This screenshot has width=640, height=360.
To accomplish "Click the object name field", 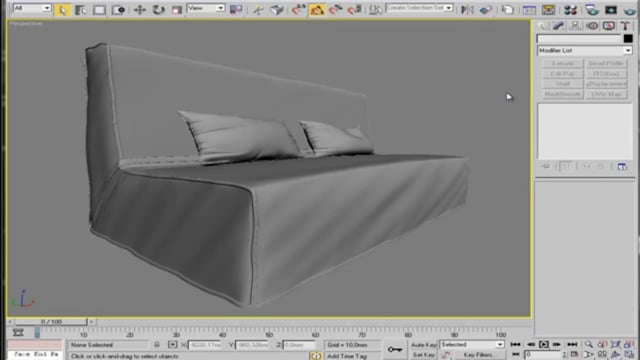I will pos(579,39).
